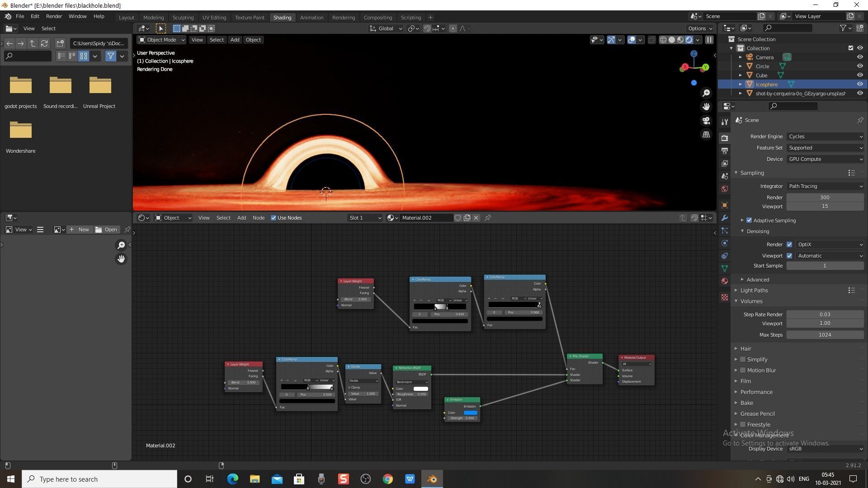This screenshot has width=868, height=488.
Task: Hide the Icosphere object in outliner
Action: (x=860, y=84)
